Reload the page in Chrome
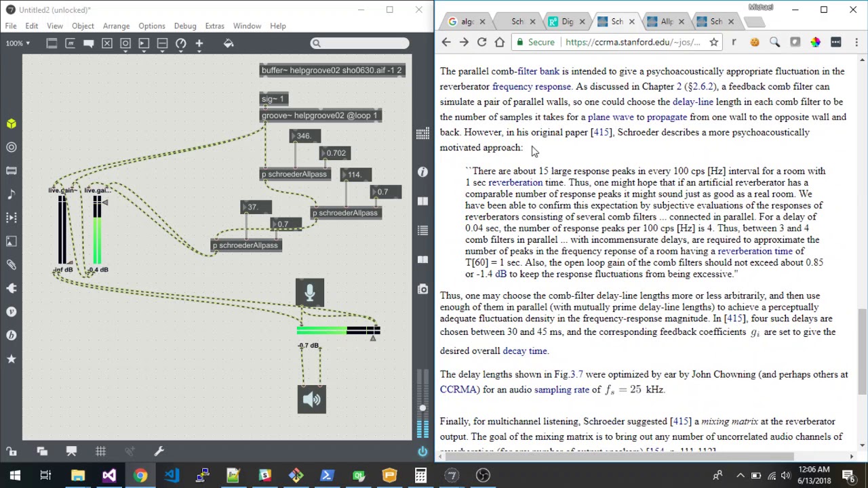Screen dimensions: 868x488 (x=481, y=42)
